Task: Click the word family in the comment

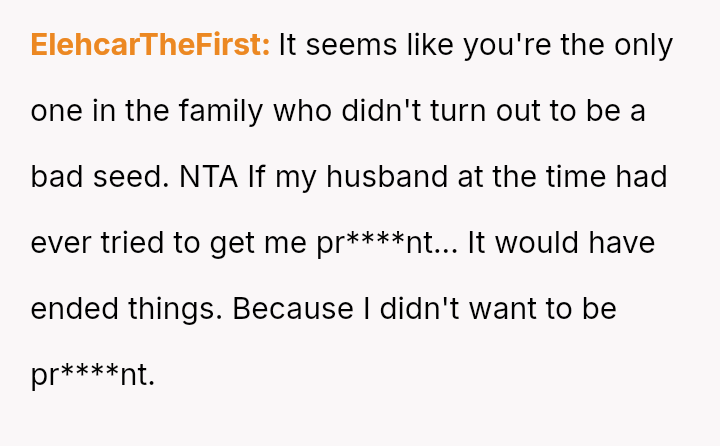Action: 221,112
